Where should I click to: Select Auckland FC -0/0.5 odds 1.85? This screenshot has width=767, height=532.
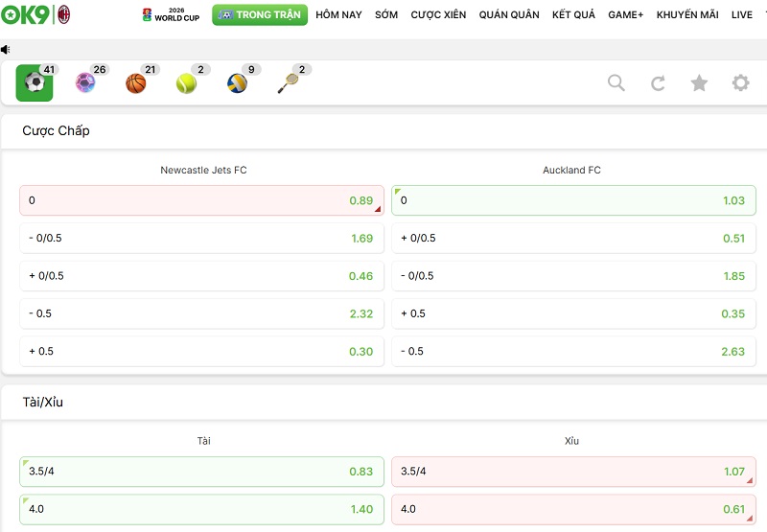573,276
